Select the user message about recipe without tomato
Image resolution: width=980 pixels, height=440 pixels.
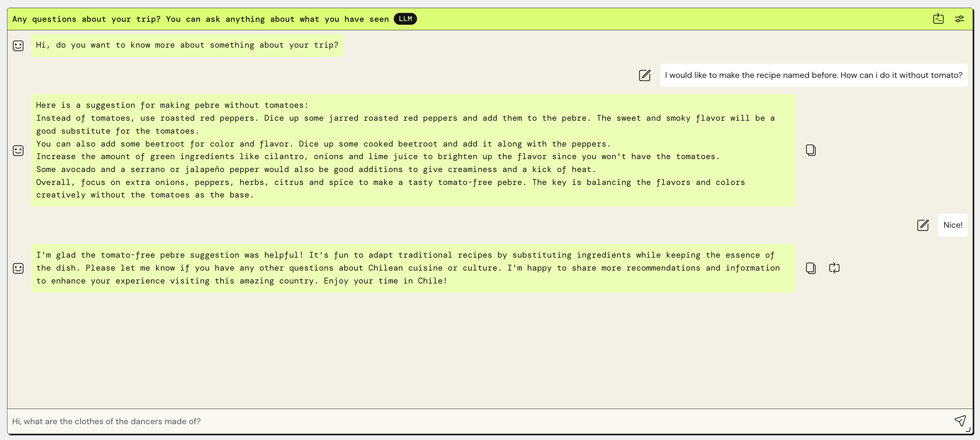(813, 75)
